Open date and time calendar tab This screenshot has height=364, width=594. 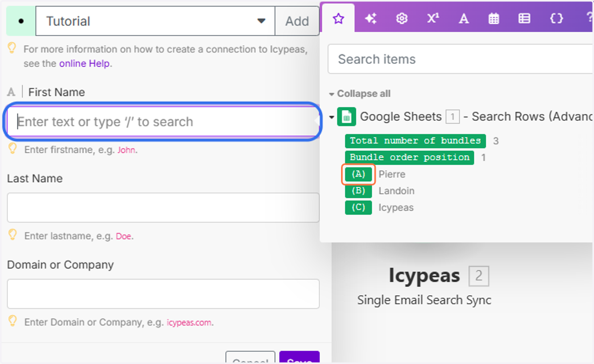[x=494, y=19]
